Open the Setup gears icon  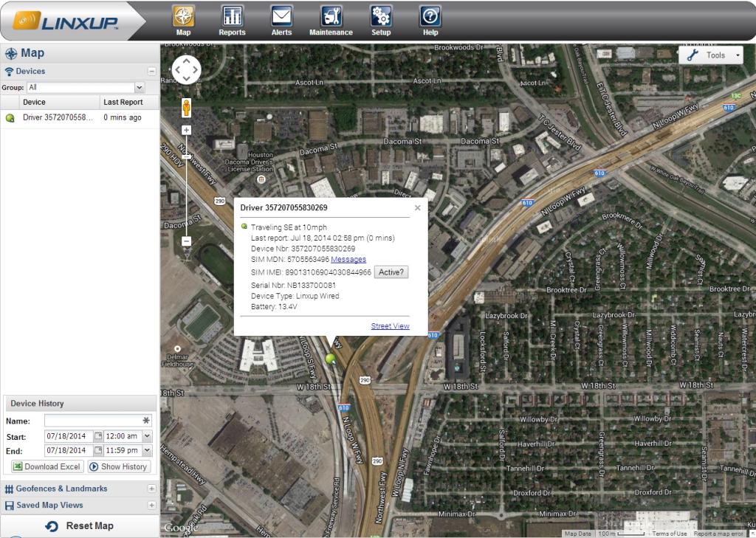pyautogui.click(x=381, y=15)
